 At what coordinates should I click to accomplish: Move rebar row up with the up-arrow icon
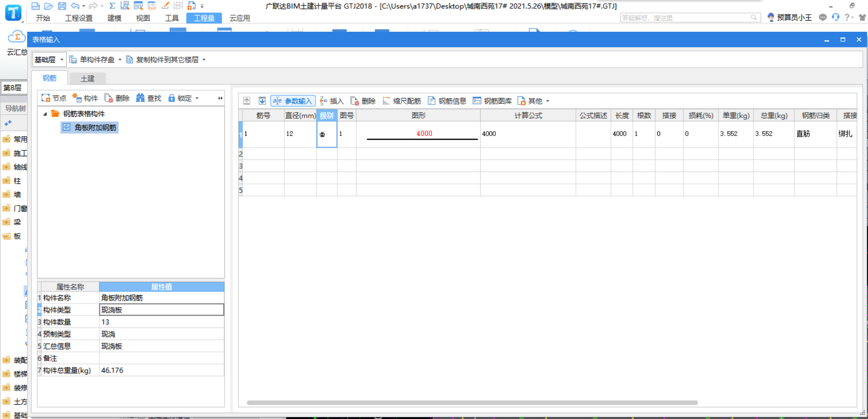247,101
